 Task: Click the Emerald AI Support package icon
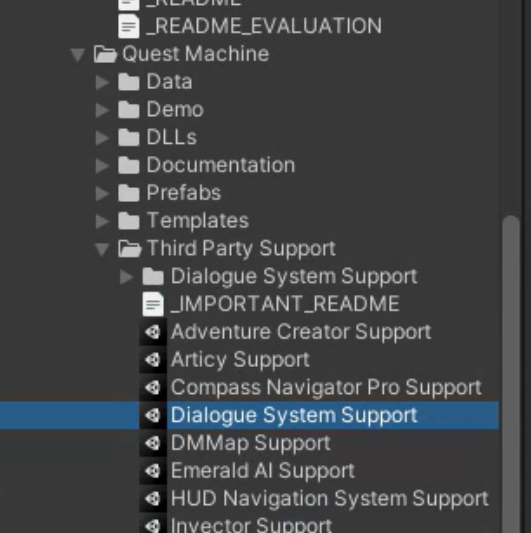click(153, 471)
